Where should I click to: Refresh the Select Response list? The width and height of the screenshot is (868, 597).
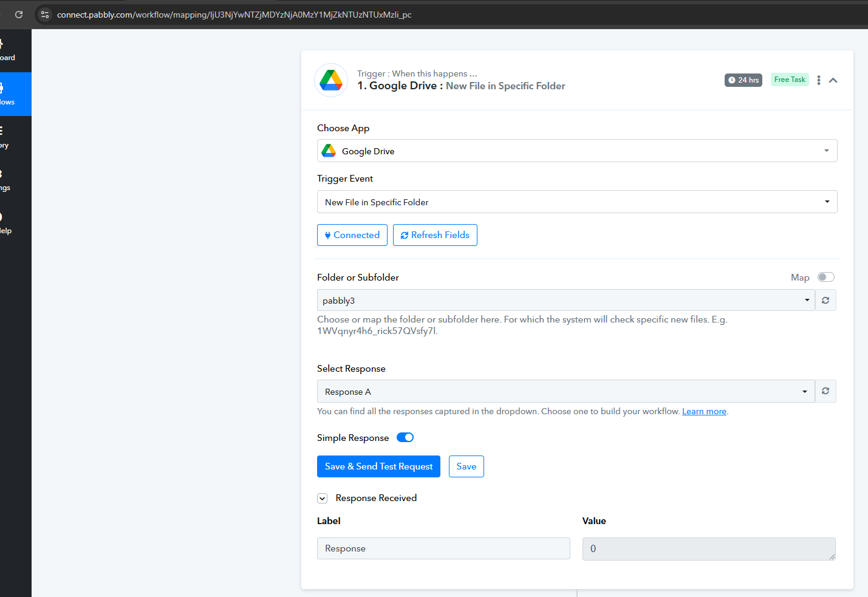[825, 391]
